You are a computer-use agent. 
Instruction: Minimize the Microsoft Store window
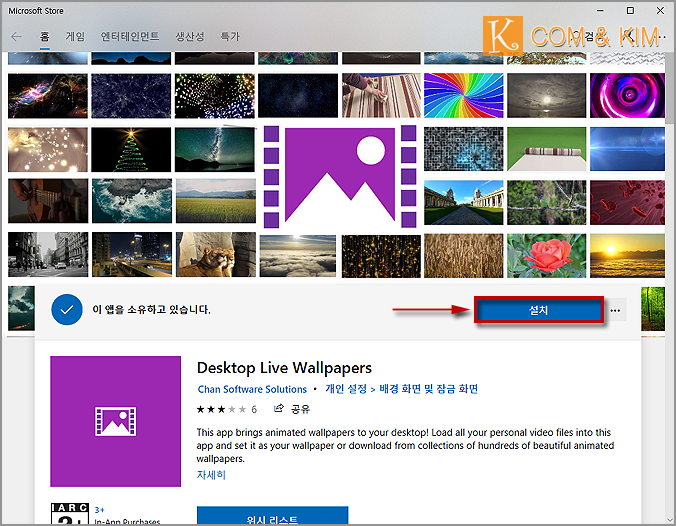click(601, 10)
